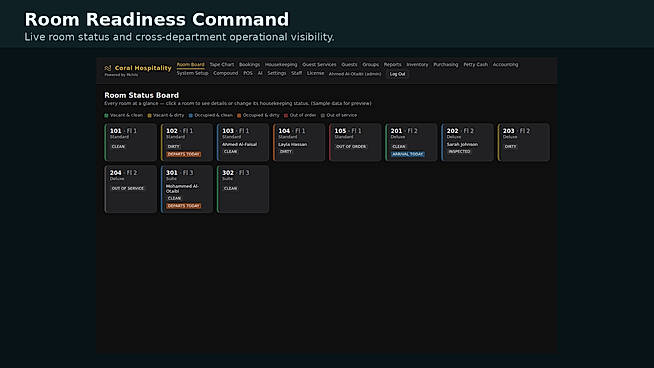Click the DEPARTS TODAY badge on room 301

point(184,206)
